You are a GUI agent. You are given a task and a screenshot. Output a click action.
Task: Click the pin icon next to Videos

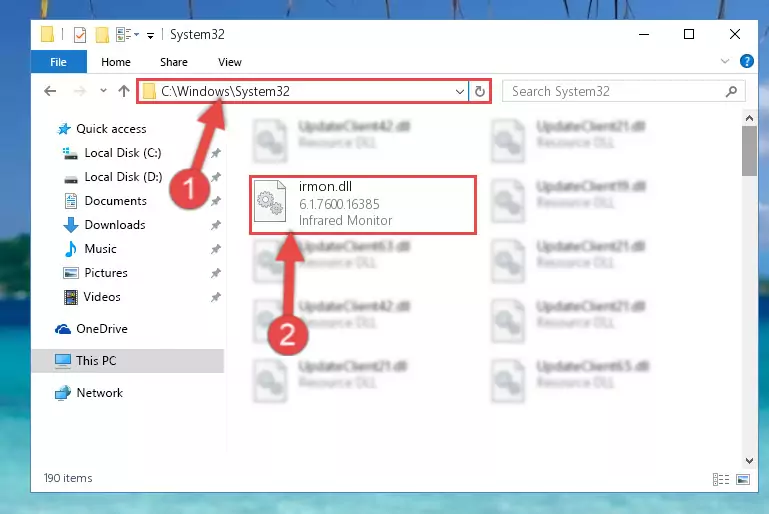[x=216, y=297]
